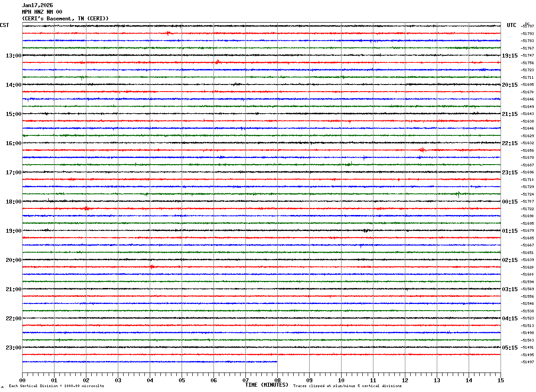Select the 23:00 CST time label
Viewport: 536px width, 392px height.
click(x=13, y=348)
